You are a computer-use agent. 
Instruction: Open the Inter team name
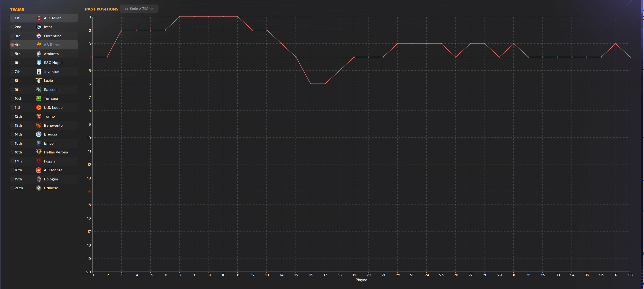coord(48,27)
